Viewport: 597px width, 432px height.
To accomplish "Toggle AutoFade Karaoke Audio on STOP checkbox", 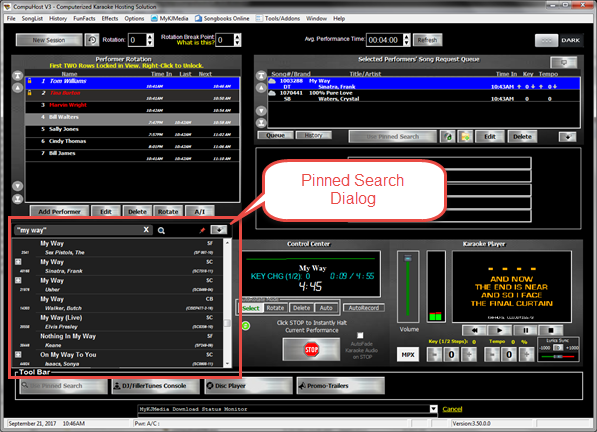I will point(360,335).
